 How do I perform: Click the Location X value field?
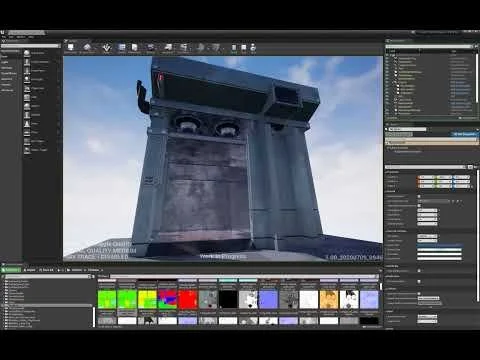(x=426, y=177)
